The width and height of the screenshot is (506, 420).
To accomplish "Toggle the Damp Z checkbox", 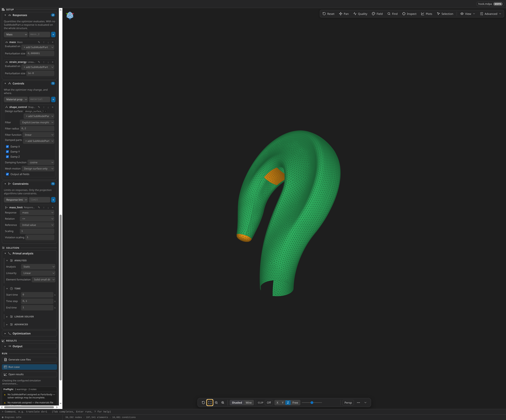I will click(7, 157).
